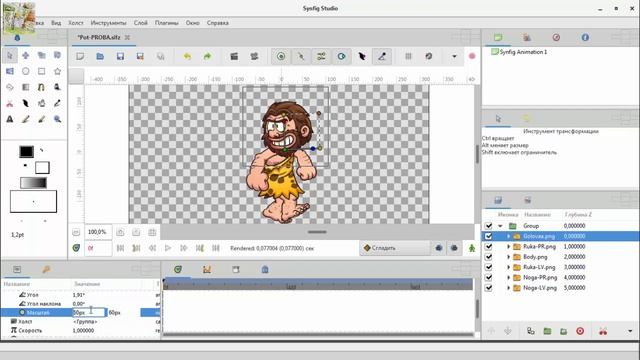Select the Sketch pencil tool

coord(26,119)
